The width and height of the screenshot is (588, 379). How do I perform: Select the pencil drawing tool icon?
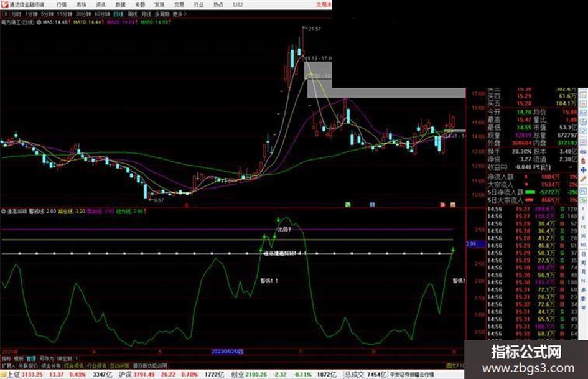coord(584,180)
